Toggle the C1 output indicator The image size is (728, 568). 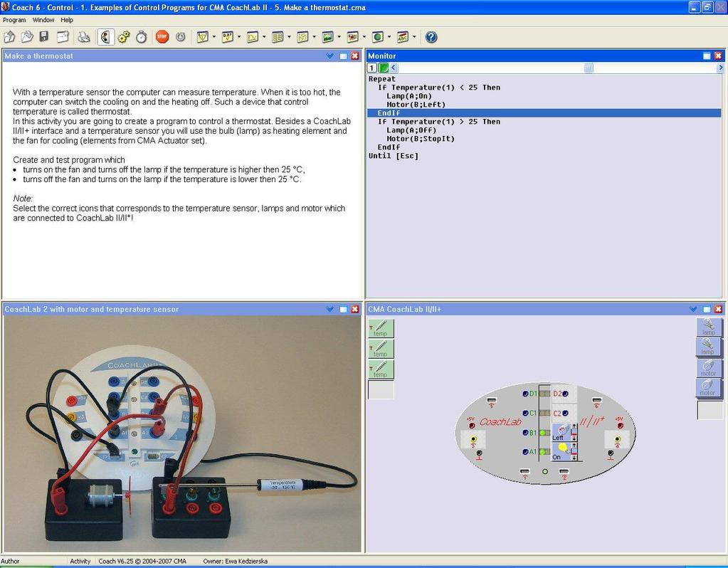pos(544,413)
